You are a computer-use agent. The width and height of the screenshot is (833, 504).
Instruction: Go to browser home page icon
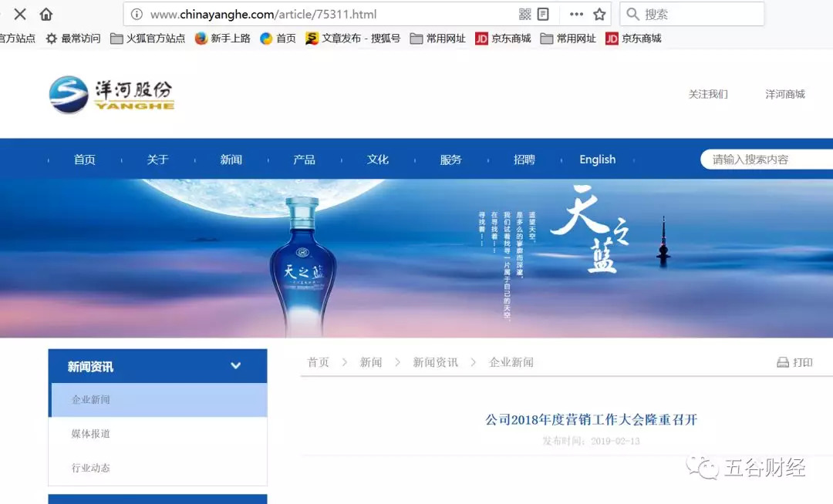coord(46,14)
